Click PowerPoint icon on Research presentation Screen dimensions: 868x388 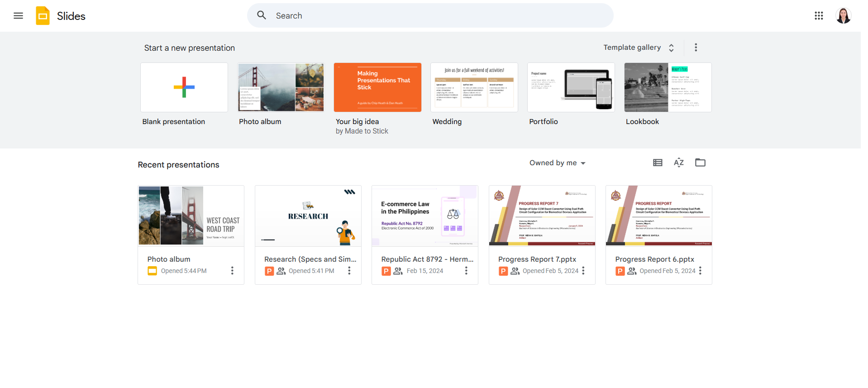pos(269,271)
